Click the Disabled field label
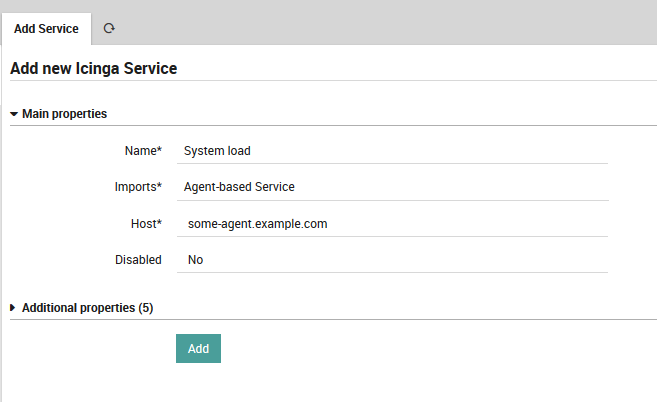Screen dimensions: 657x402 point(138,260)
